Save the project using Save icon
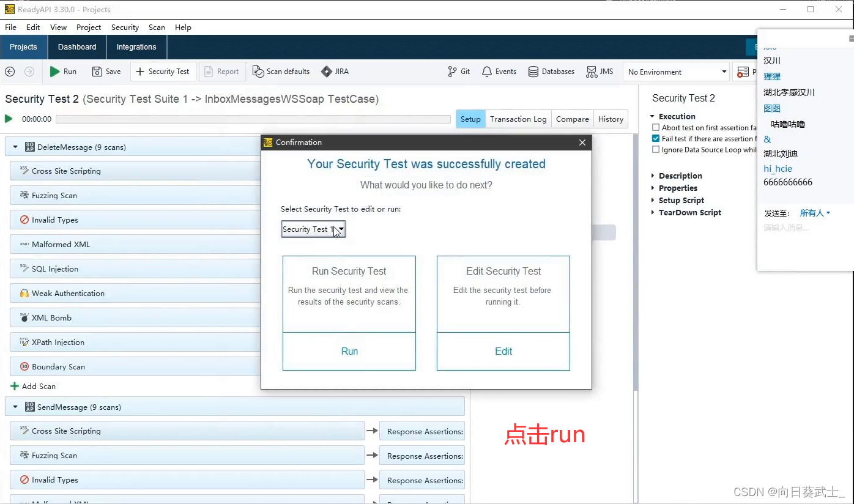The height and width of the screenshot is (504, 854). pos(97,72)
